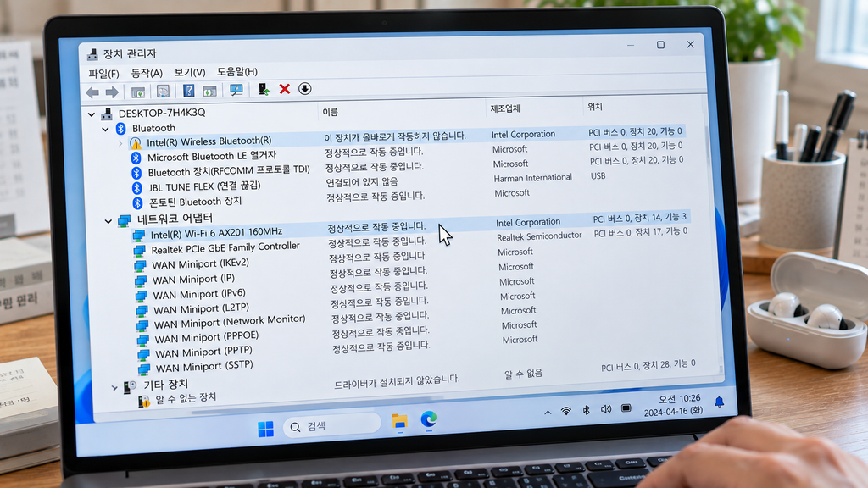The height and width of the screenshot is (488, 868).
Task: Open the notification bell icon
Action: [719, 402]
